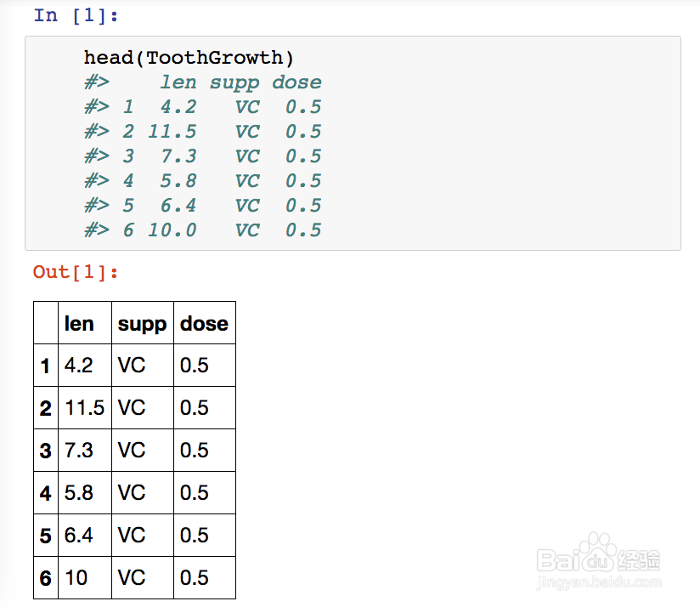Click the jingyan.baidu.com watermark text
Screen dimensions: 700x607
600,582
